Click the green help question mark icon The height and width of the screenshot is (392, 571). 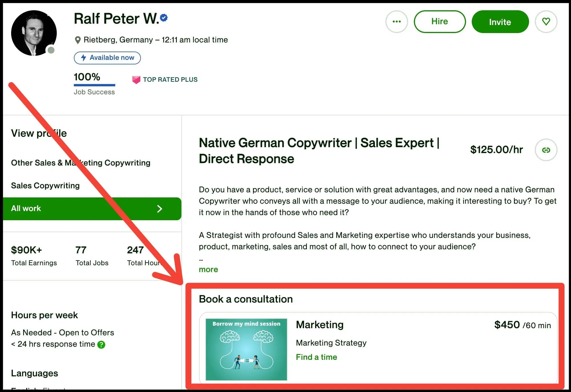pos(101,345)
